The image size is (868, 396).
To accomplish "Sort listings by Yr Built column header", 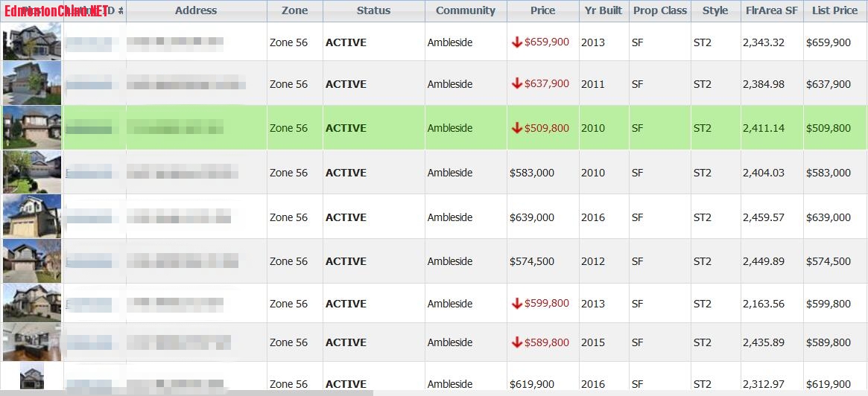I will [604, 10].
